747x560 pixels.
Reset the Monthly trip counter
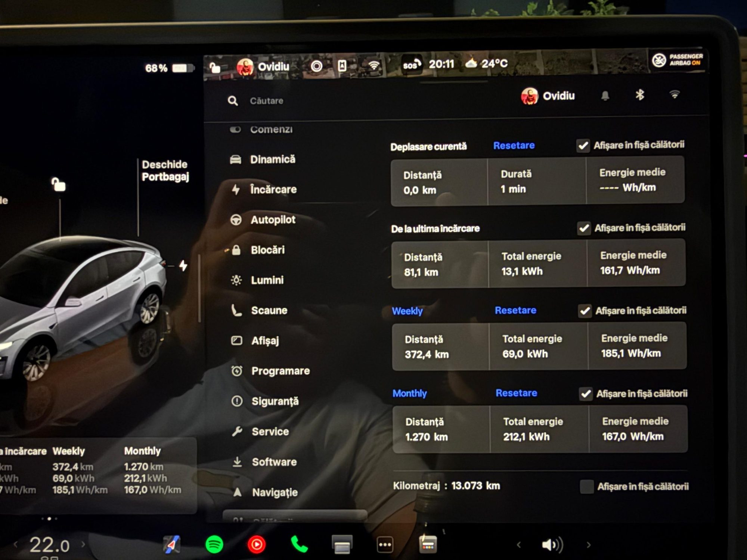[x=516, y=393]
